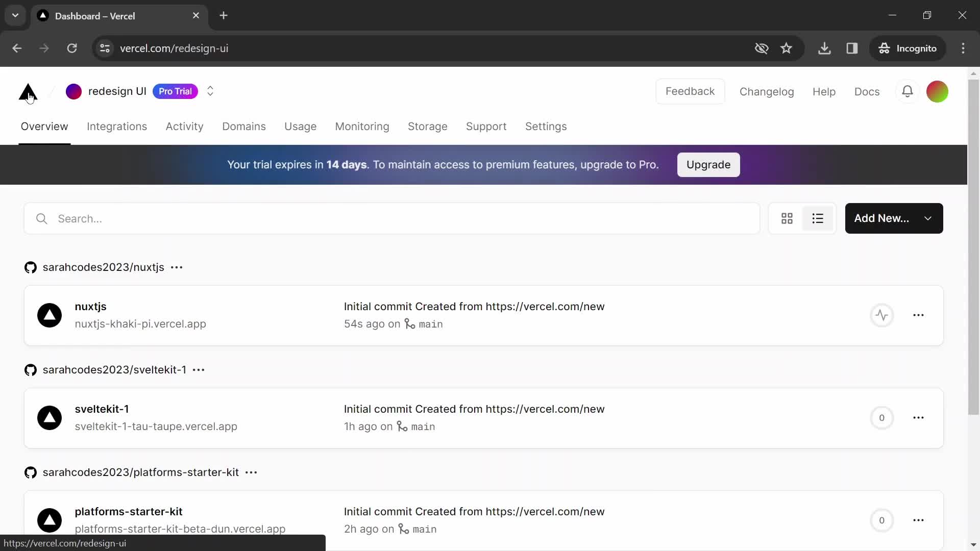Click the browser back arrow
980x551 pixels.
point(17,48)
